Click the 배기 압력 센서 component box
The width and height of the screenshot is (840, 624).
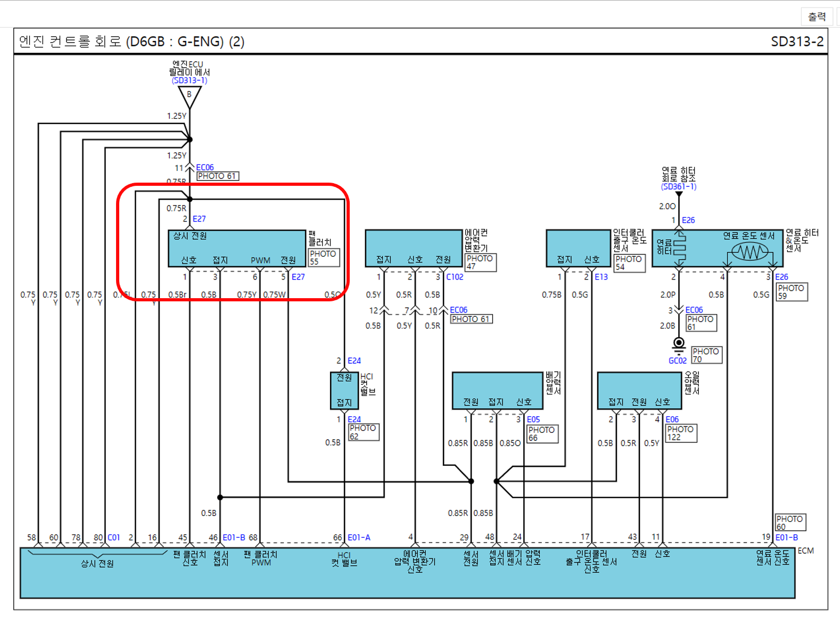tap(498, 390)
